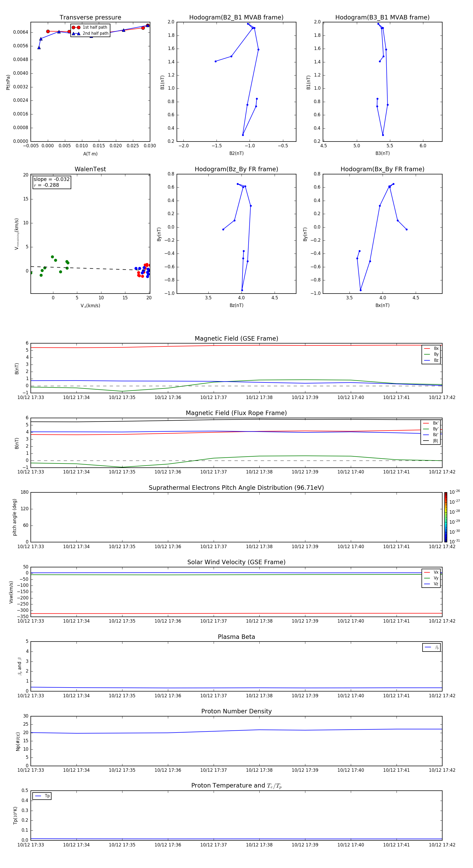The width and height of the screenshot is (473, 868).
Task: Click the 'Bz' legend entry in GSE panel
Action: 431,360
